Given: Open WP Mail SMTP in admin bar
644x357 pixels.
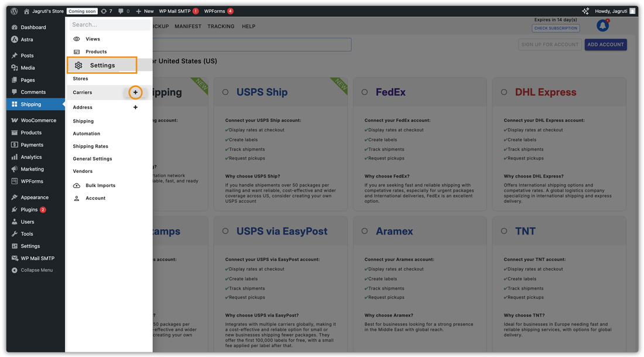Looking at the screenshot, I should tap(179, 11).
